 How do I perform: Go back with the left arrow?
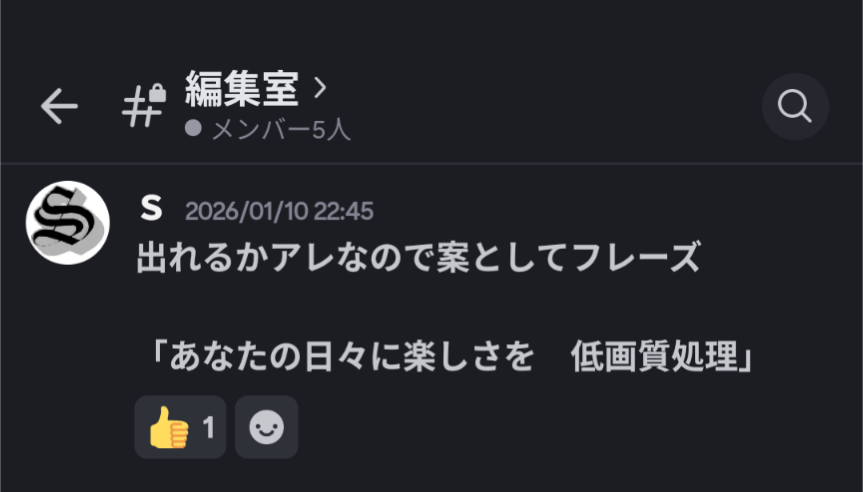[x=59, y=106]
